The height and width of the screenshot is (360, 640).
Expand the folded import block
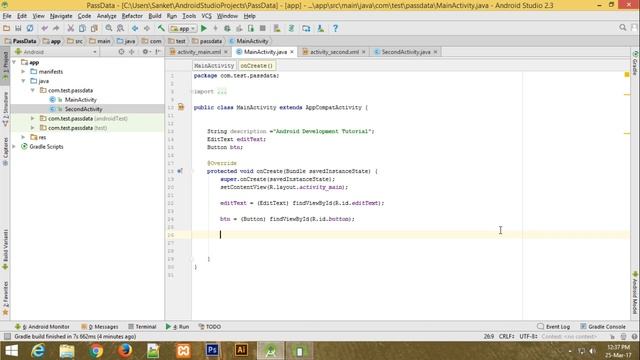click(222, 91)
